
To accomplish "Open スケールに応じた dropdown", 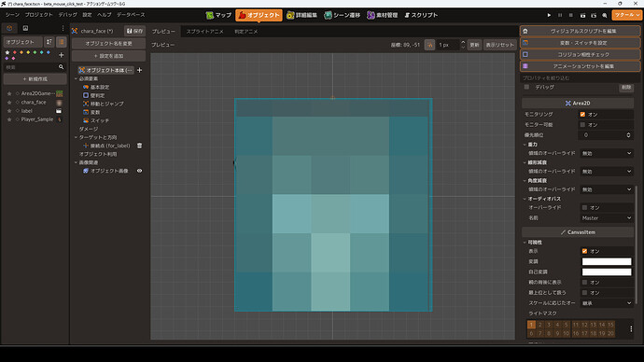I will (x=607, y=303).
